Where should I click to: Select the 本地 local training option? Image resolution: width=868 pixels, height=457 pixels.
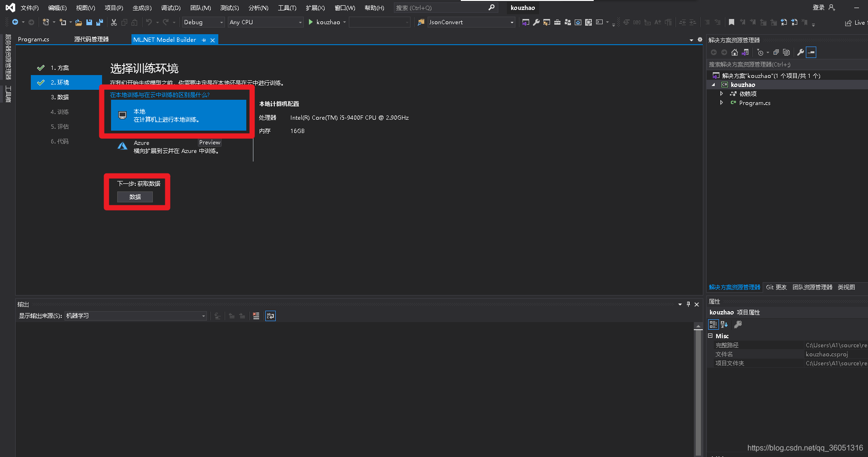coord(178,115)
